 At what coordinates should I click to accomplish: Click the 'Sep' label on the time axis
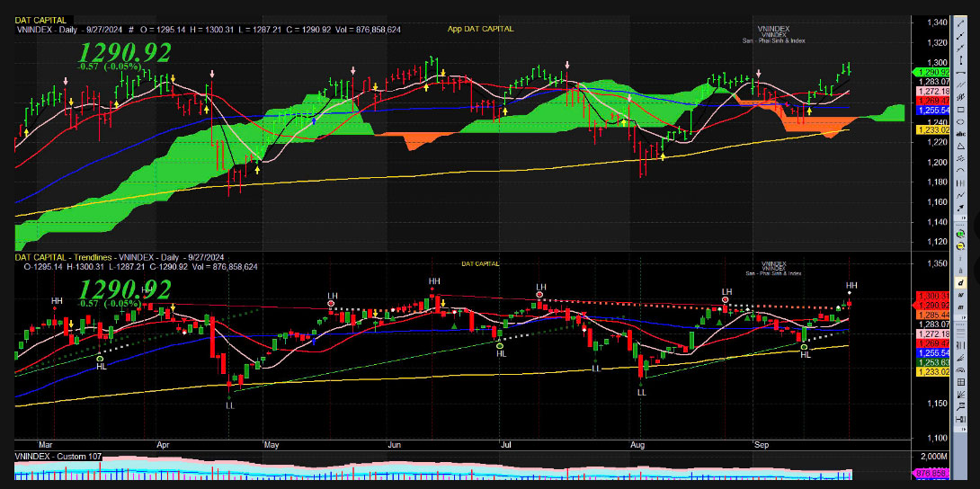(x=761, y=444)
